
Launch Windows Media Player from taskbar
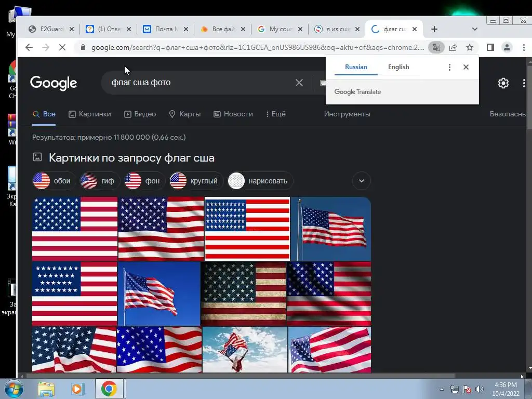tap(77, 389)
